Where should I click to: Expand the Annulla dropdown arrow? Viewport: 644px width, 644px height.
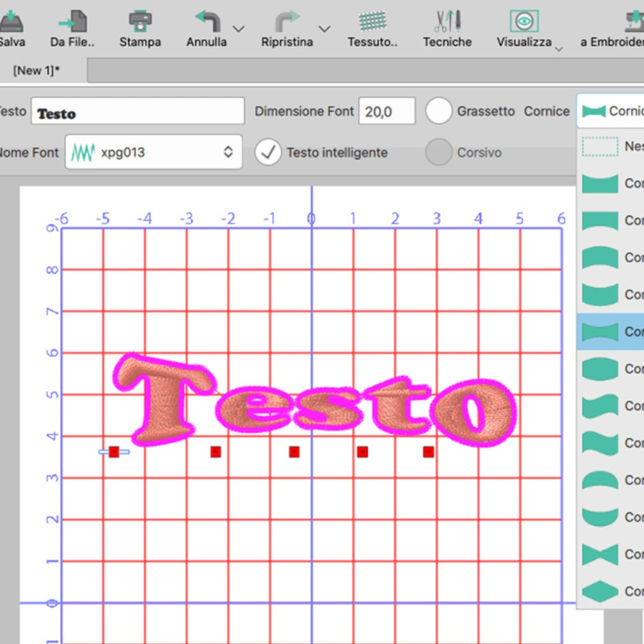click(x=239, y=29)
